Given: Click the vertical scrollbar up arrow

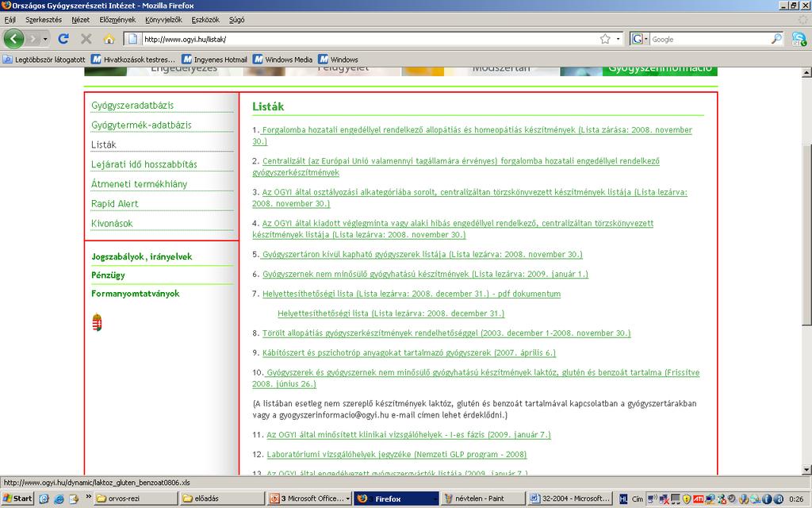Looking at the screenshot, I should [806, 72].
